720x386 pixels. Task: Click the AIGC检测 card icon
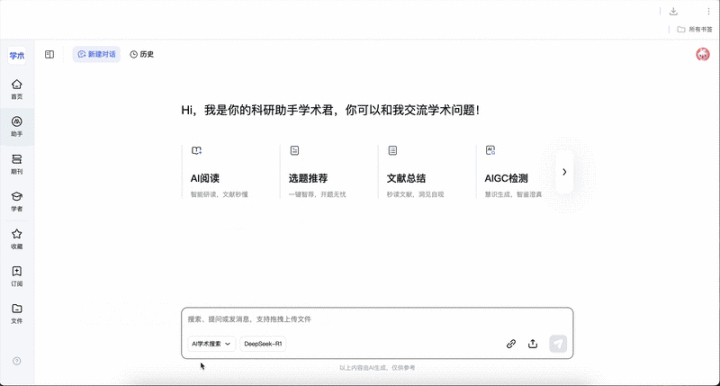[490, 151]
